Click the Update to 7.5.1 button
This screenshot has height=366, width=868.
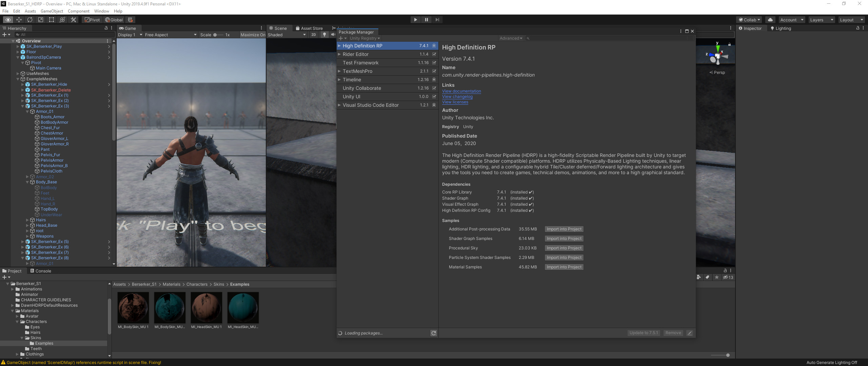click(x=644, y=333)
